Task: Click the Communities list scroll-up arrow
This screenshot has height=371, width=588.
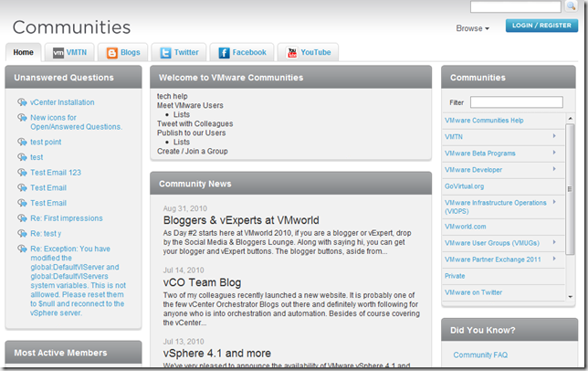Action: pos(570,118)
